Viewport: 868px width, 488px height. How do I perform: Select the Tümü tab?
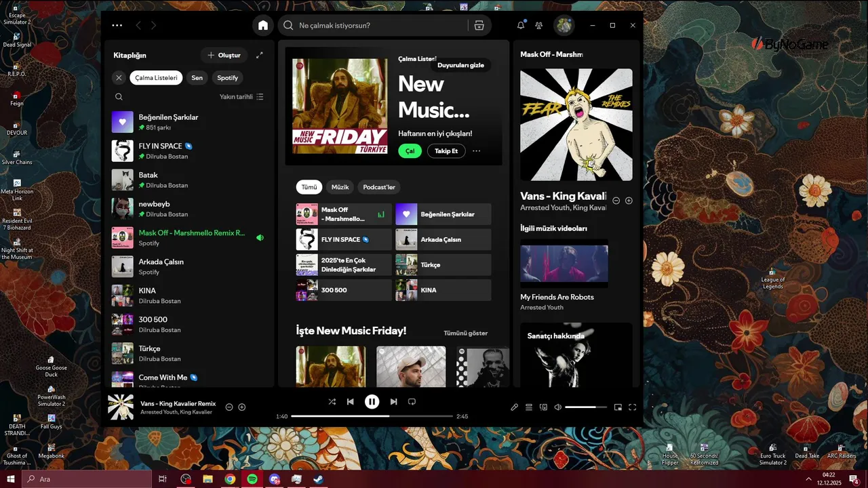(x=309, y=187)
